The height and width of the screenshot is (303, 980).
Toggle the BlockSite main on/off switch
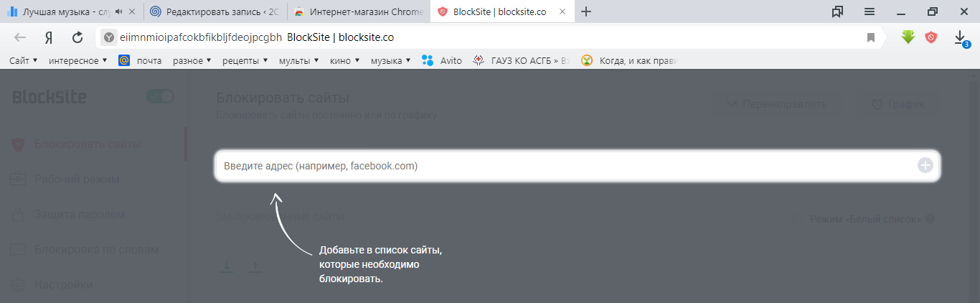coord(160,96)
